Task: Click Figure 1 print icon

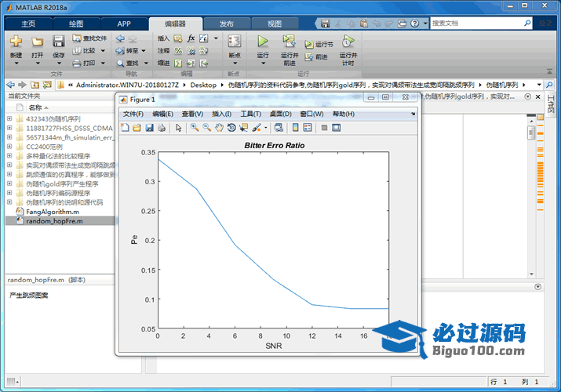Action: (162, 128)
